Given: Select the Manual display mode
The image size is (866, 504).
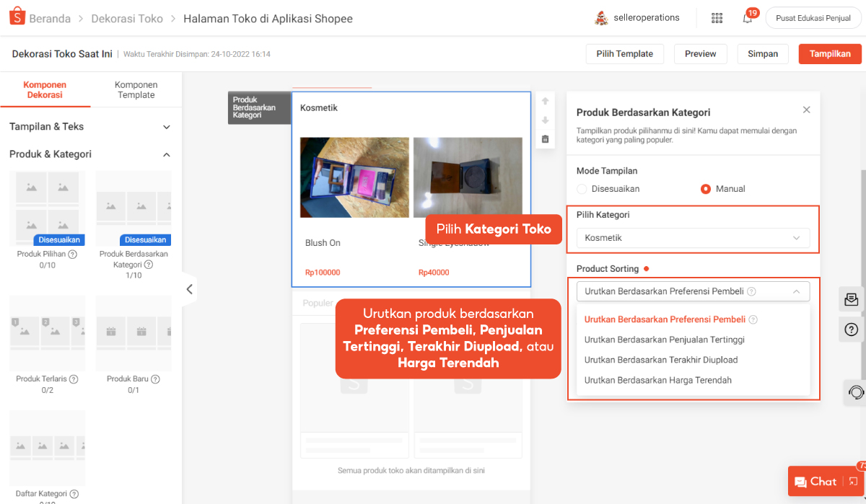Looking at the screenshot, I should 706,189.
